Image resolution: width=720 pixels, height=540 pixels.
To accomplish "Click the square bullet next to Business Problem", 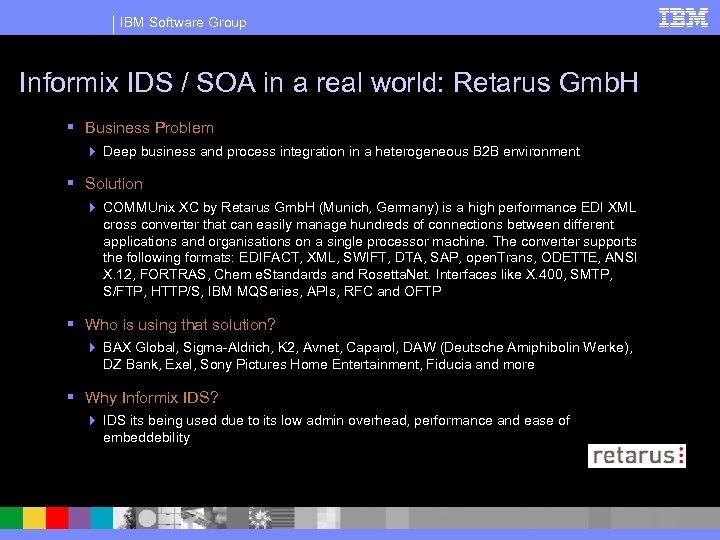I will coord(71,126).
